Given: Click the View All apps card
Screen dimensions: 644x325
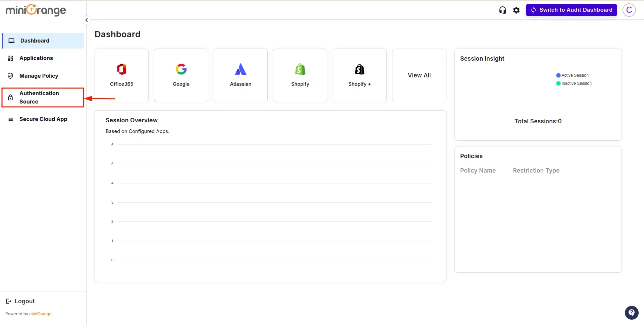Looking at the screenshot, I should [x=419, y=75].
